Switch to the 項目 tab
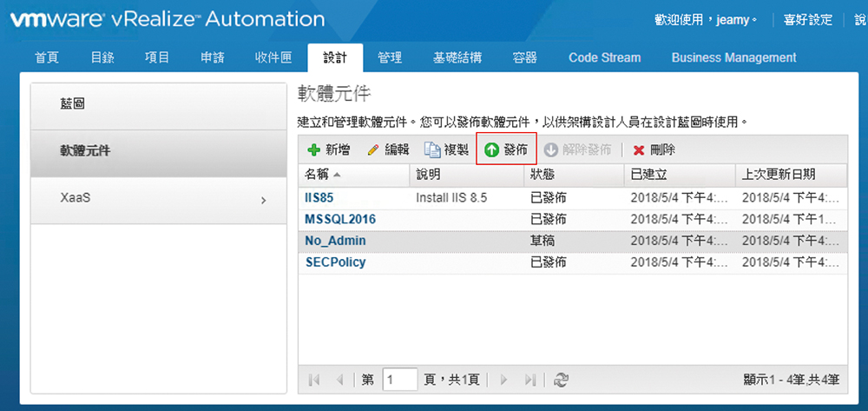This screenshot has width=868, height=411. click(x=157, y=57)
